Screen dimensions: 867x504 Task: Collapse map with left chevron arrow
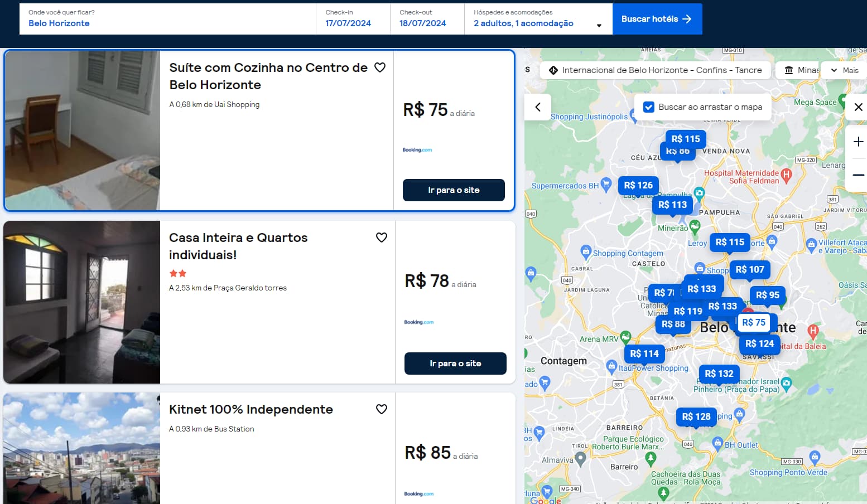coord(538,107)
